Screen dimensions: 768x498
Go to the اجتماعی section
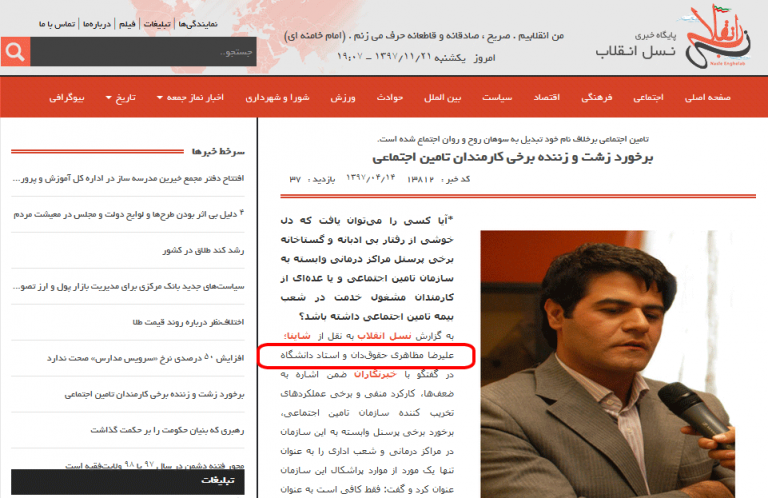tap(650, 98)
